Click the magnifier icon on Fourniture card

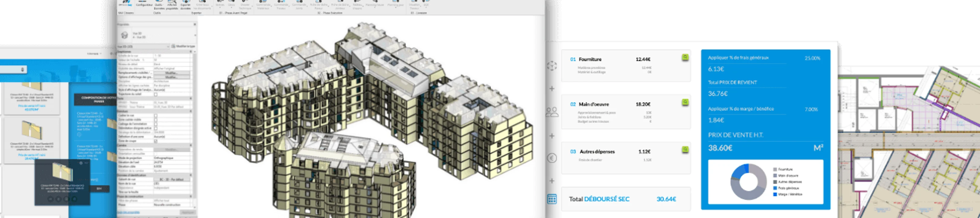pyautogui.click(x=685, y=57)
